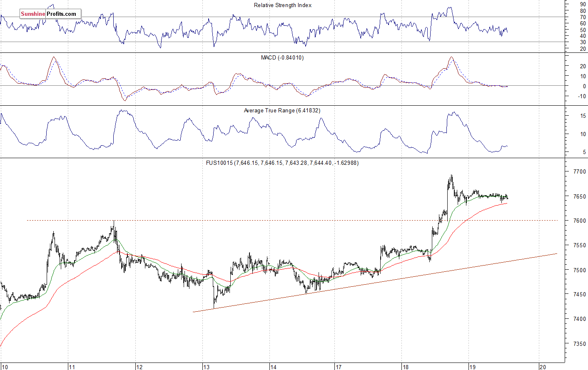Viewport: 588px width, 370px height.
Task: Click the 7700 price axis label
Action: coord(579,171)
